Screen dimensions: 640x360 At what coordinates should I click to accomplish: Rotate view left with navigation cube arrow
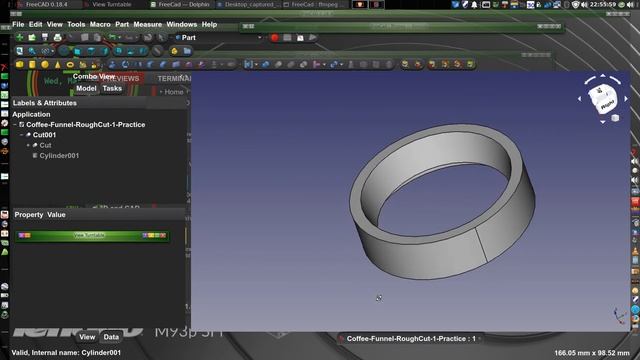(580, 98)
